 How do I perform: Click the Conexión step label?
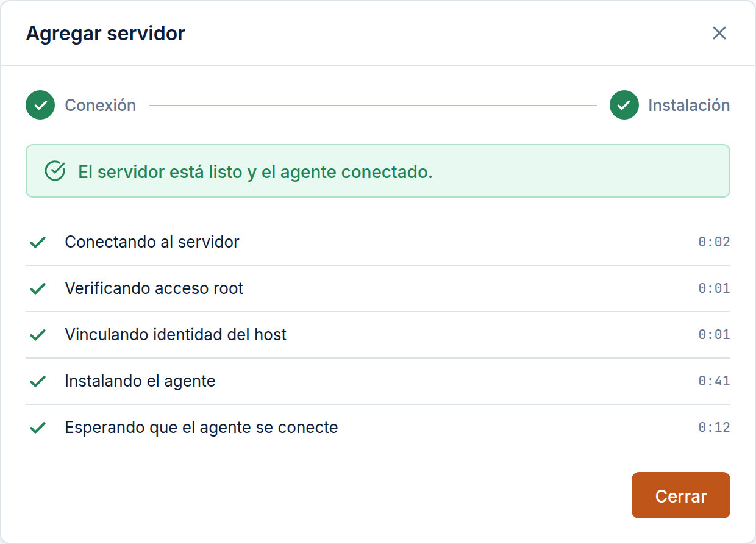tap(101, 105)
